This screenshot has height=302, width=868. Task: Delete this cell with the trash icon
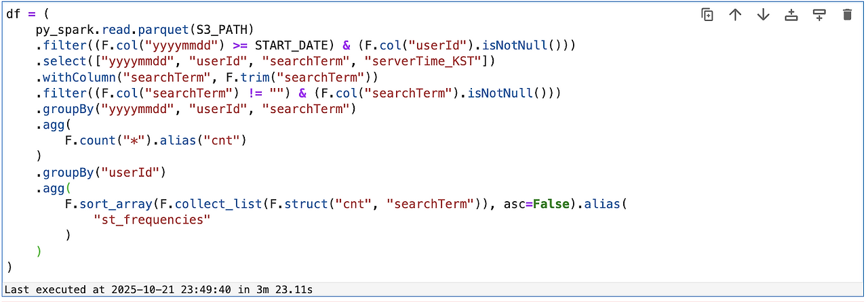pyautogui.click(x=847, y=14)
